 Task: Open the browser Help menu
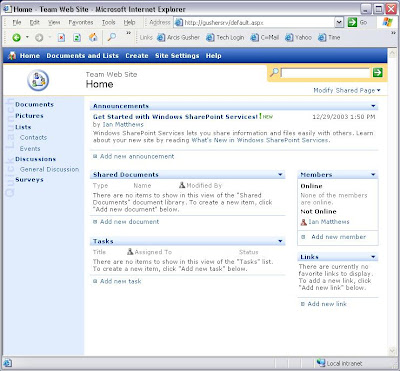coord(129,22)
